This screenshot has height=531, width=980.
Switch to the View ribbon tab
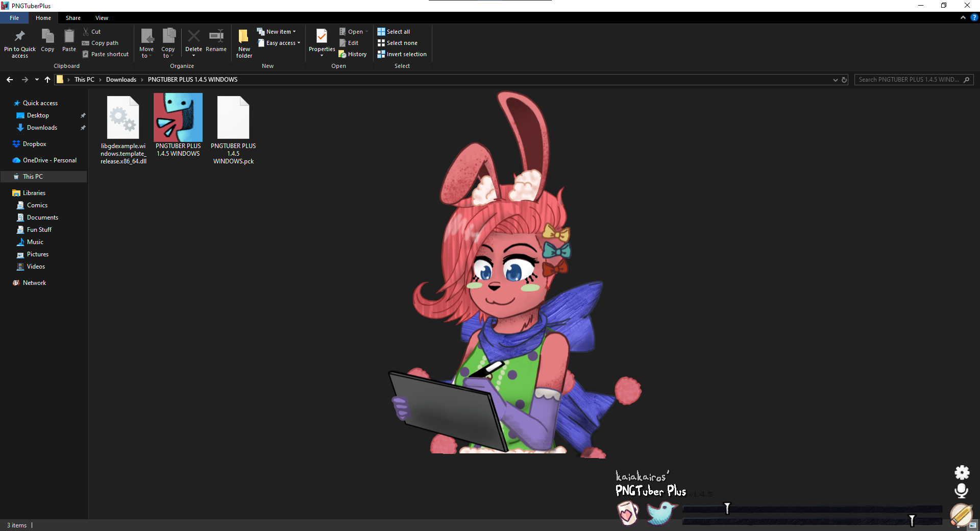[102, 18]
